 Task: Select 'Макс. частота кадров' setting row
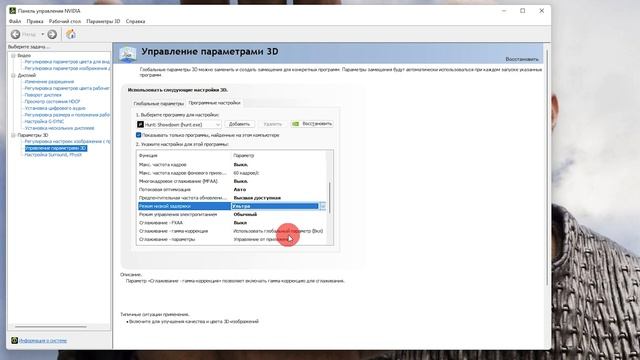pyautogui.click(x=232, y=164)
